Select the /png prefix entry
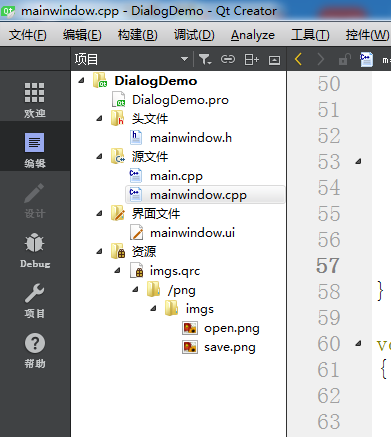 point(182,290)
